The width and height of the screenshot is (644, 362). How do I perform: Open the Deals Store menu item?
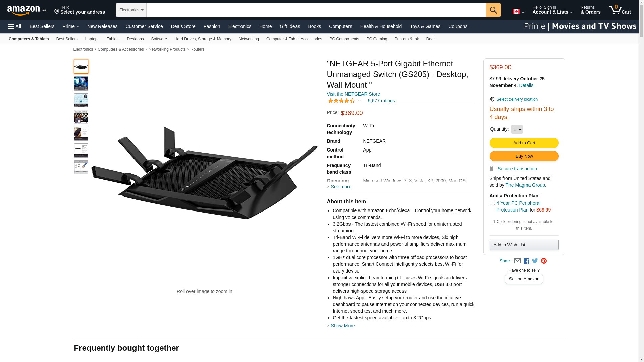click(183, 26)
